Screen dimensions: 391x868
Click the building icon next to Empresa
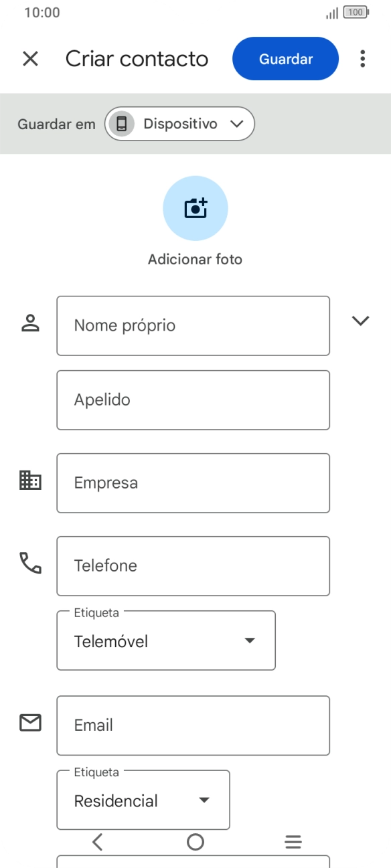pos(29,480)
